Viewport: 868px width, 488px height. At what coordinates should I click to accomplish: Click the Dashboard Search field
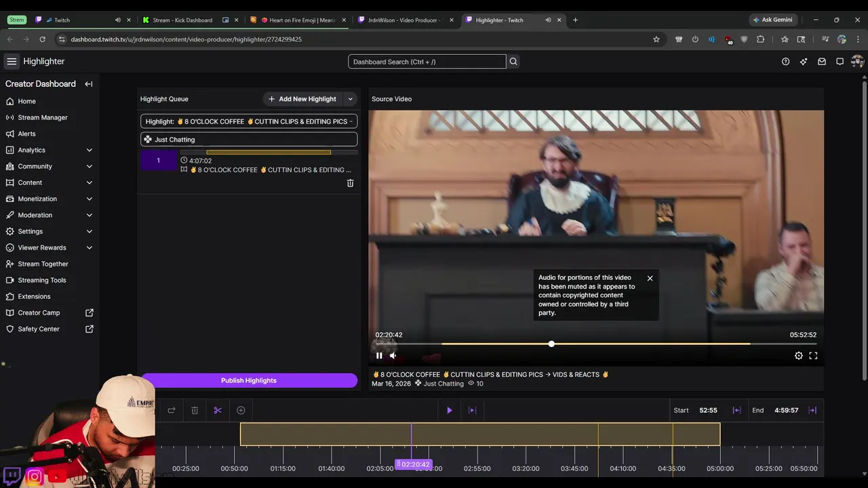[x=427, y=62]
